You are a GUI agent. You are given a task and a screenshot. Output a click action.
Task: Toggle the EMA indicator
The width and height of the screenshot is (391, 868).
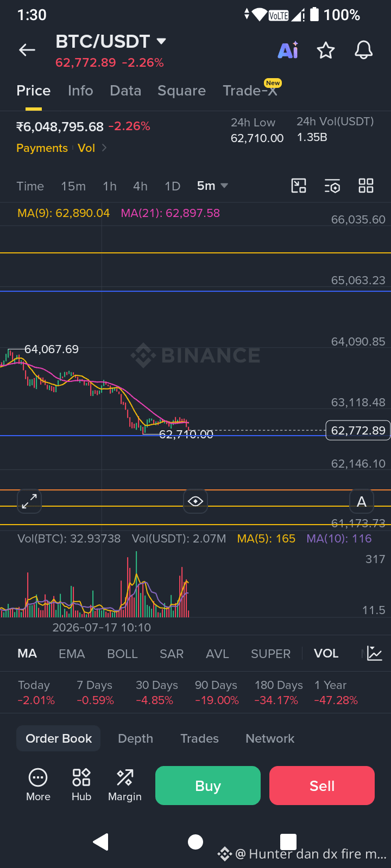tap(72, 654)
